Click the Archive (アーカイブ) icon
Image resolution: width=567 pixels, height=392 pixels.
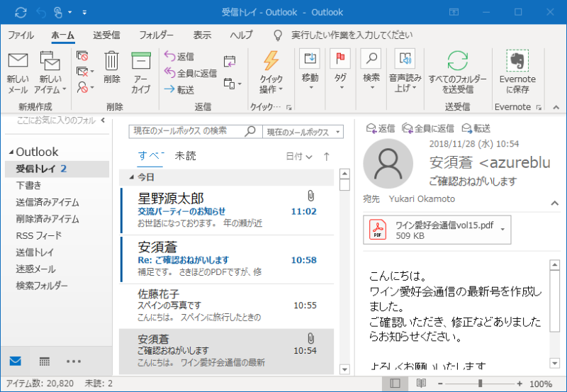(140, 62)
